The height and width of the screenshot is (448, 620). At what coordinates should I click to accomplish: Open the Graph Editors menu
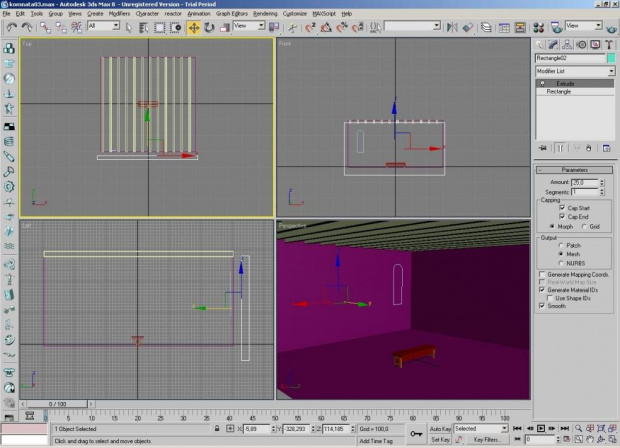point(232,13)
